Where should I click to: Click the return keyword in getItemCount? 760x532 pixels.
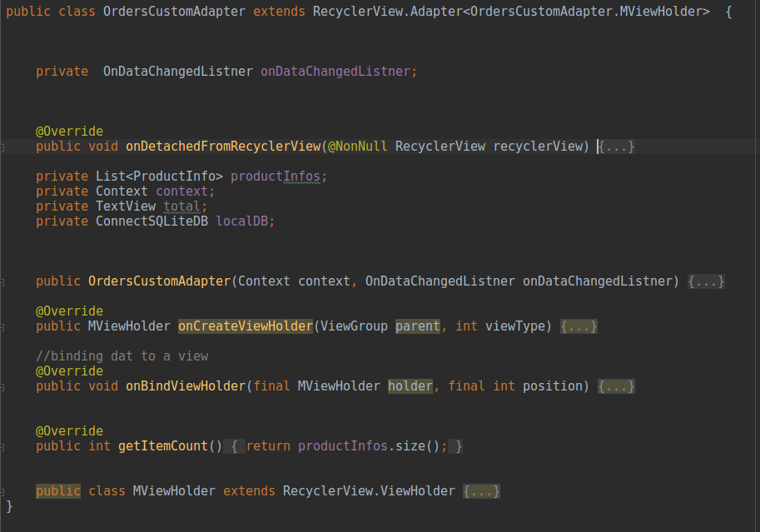point(268,446)
